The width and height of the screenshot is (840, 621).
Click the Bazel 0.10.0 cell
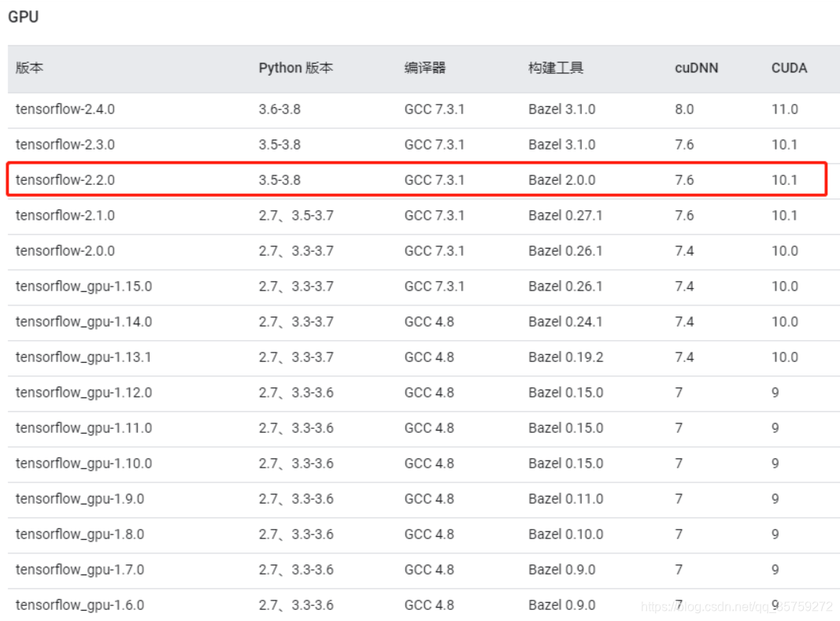click(566, 534)
